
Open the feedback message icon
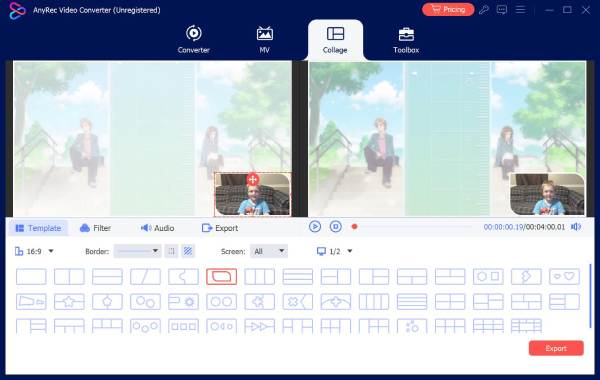[x=502, y=10]
